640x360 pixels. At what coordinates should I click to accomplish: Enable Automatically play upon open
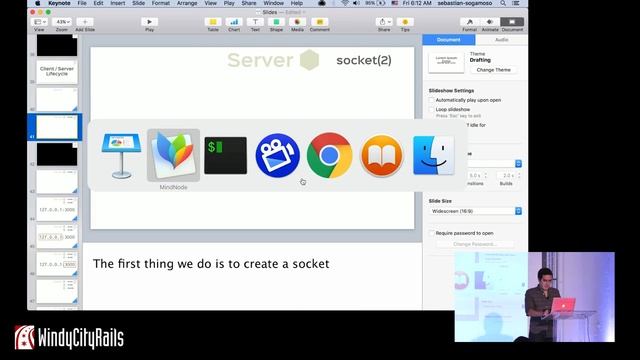click(431, 100)
